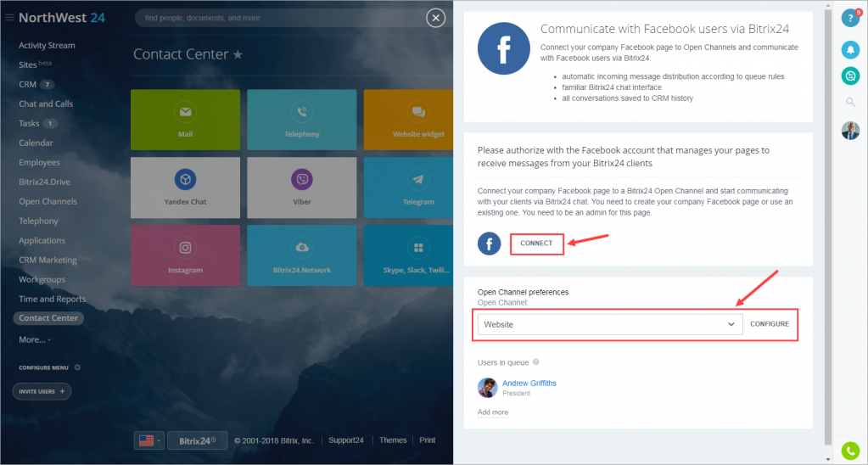Screen dimensions: 868x465
Task: Click the help question mark icon
Action: [850, 19]
